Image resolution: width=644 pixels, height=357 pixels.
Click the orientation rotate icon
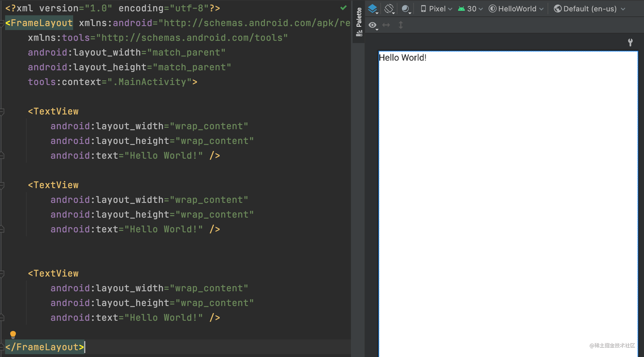tap(389, 9)
